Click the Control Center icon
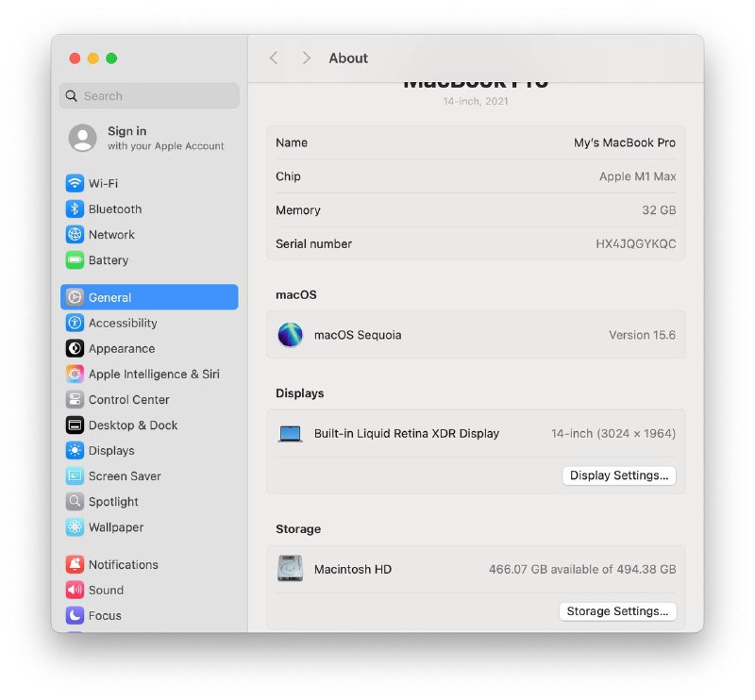This screenshot has height=700, width=755. 76,399
